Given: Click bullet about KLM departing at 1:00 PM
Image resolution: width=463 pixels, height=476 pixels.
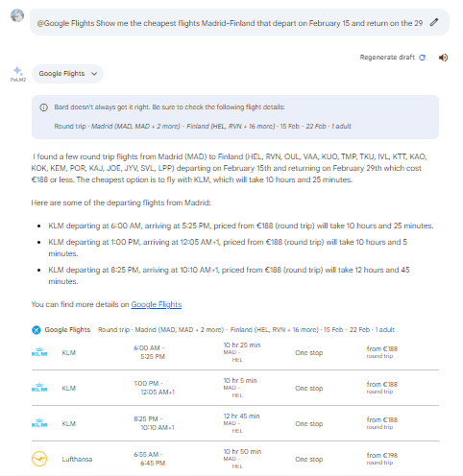Looking at the screenshot, I should [x=229, y=248].
